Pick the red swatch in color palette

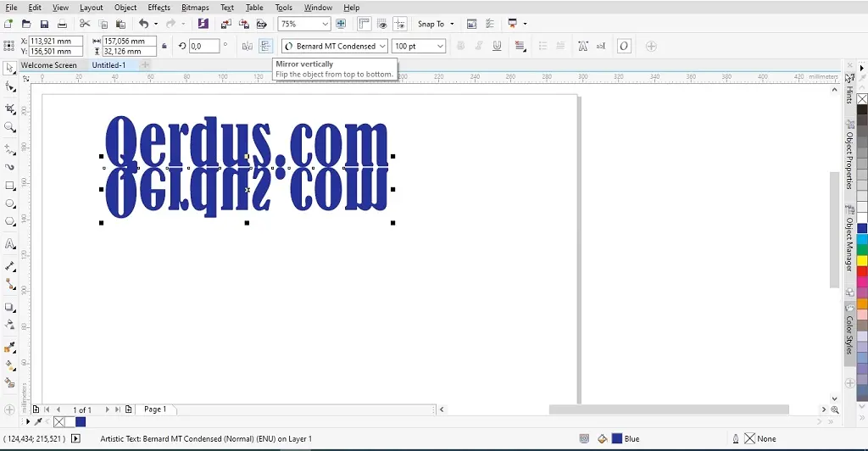tap(862, 270)
